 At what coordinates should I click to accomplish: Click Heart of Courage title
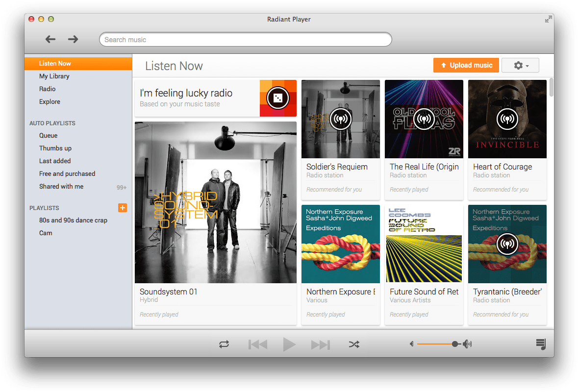[503, 167]
